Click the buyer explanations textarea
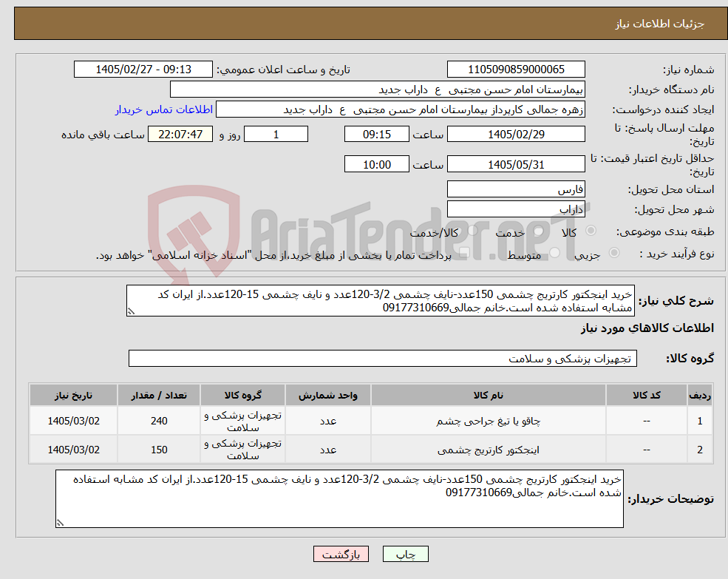Image resolution: width=728 pixels, height=579 pixels. 339,498
